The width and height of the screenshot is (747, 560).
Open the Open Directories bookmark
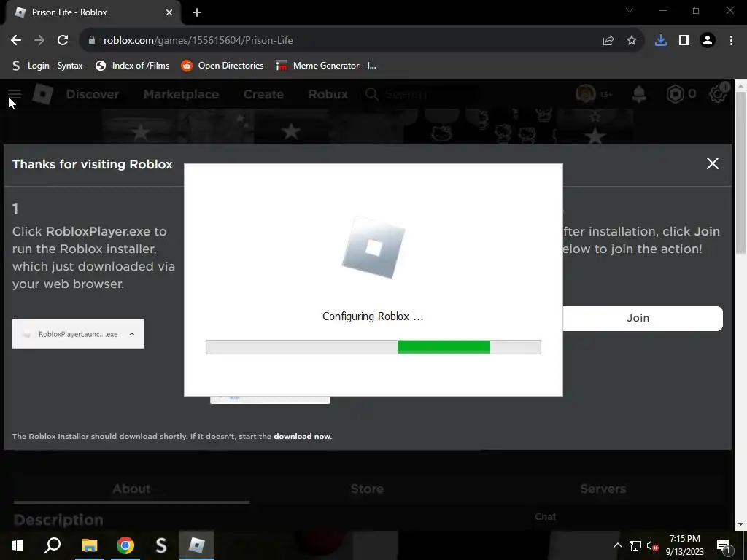point(222,66)
